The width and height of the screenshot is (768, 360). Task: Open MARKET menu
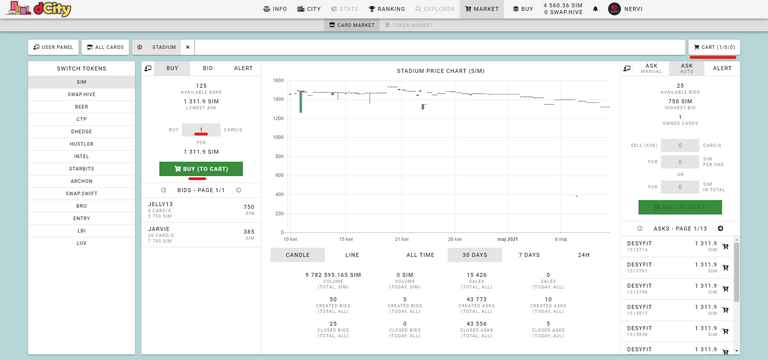[x=482, y=9]
